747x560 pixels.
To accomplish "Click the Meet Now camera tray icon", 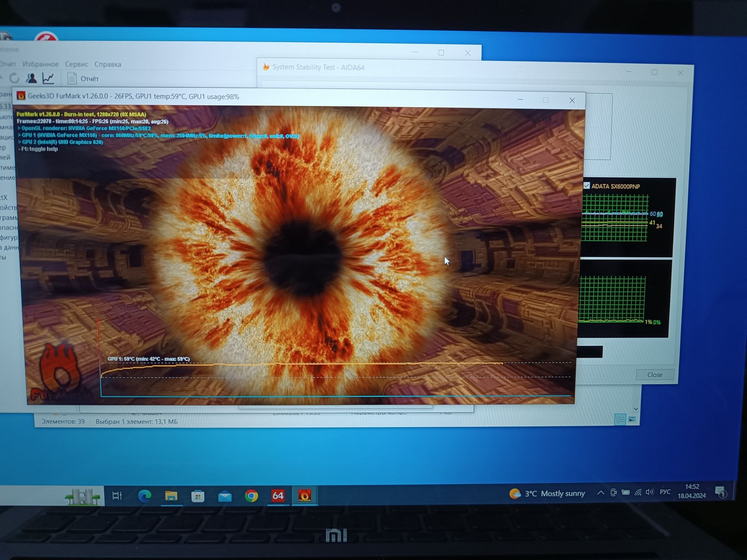I will coord(613,492).
